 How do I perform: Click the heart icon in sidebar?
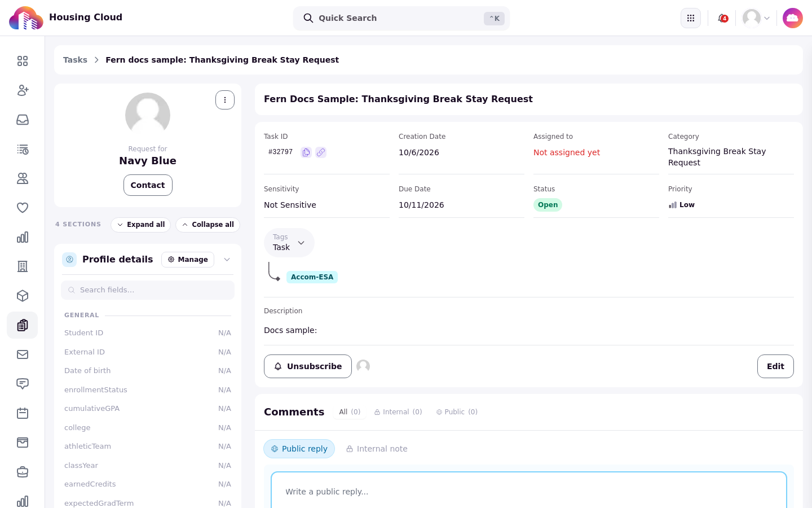23,208
